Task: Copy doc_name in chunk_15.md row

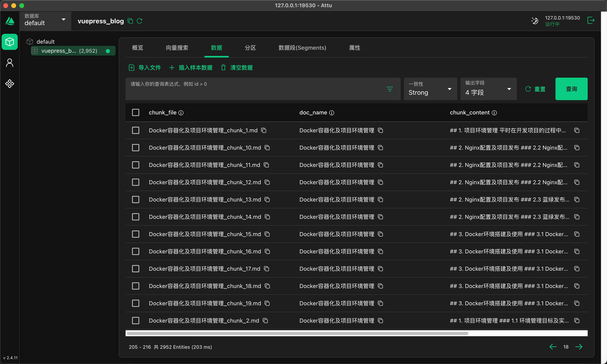Action: tap(380, 234)
